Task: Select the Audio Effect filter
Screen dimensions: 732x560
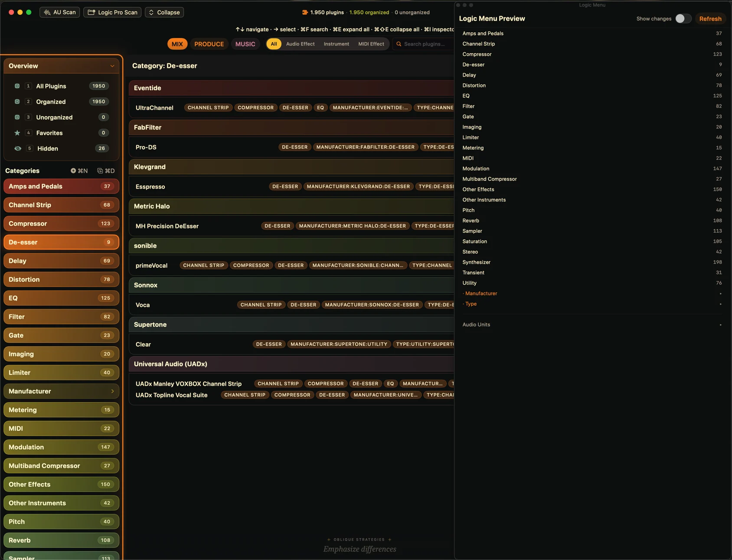Action: click(301, 44)
